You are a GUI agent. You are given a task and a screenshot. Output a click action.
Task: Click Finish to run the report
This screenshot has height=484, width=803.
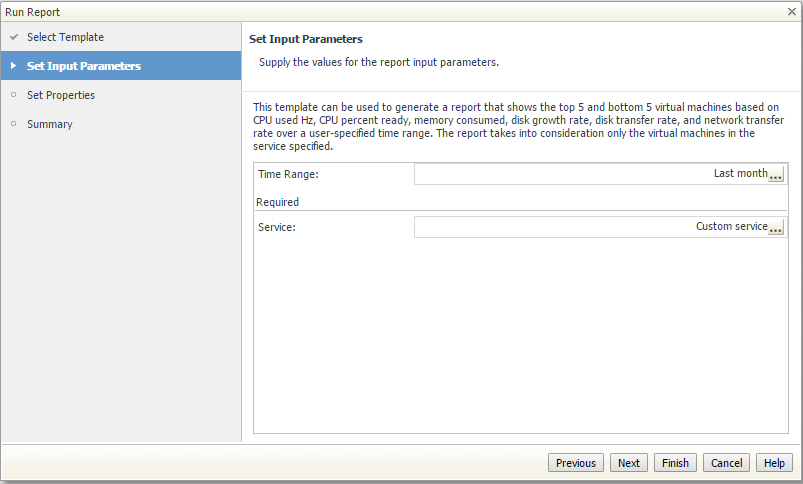675,463
